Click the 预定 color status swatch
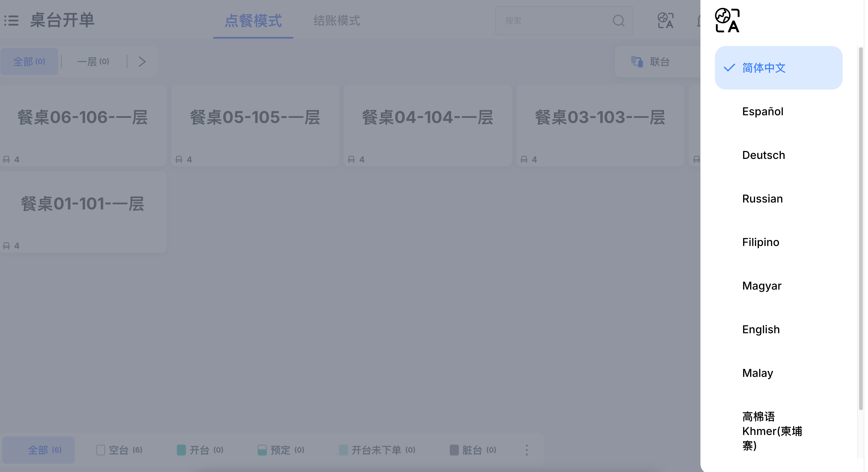The height and width of the screenshot is (472, 868). click(262, 450)
